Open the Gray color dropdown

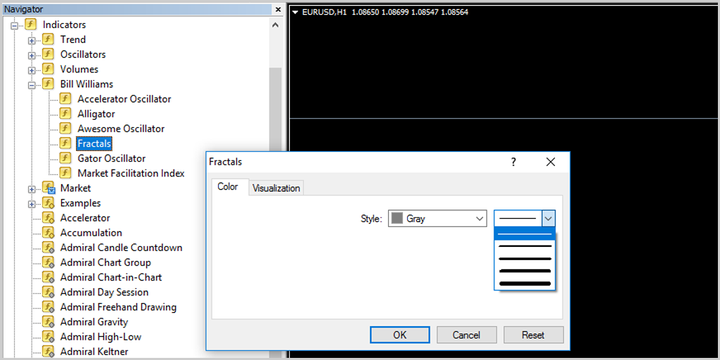coord(437,219)
